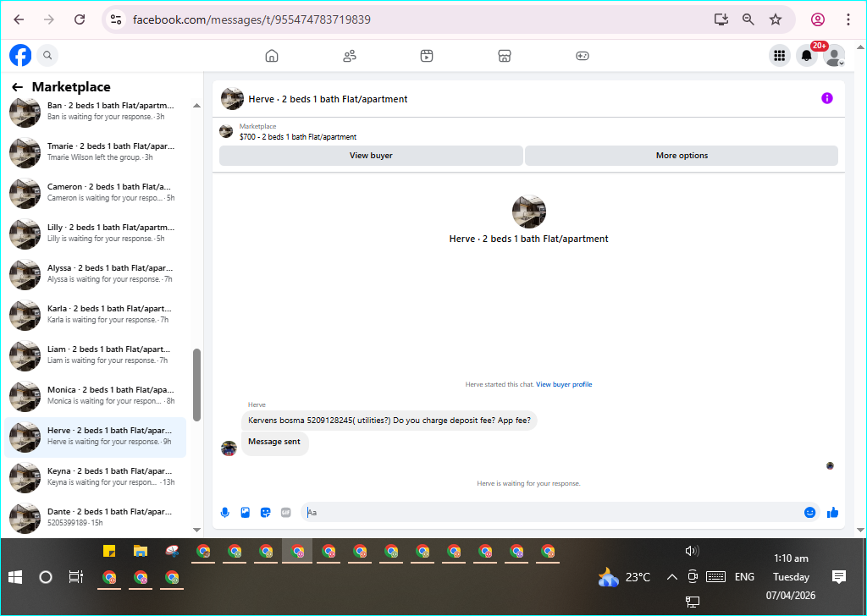The height and width of the screenshot is (616, 867).
Task: Click the message input field
Action: [x=553, y=513]
